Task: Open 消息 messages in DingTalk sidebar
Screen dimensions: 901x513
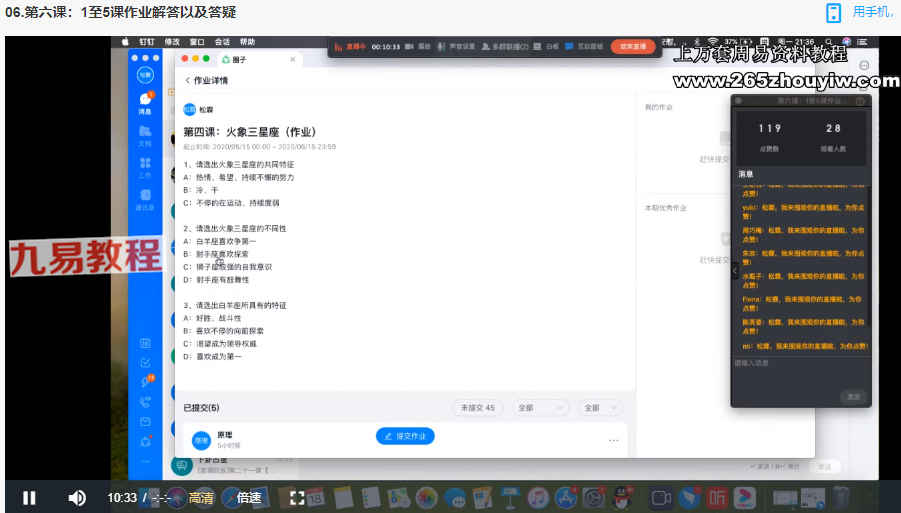Action: click(146, 103)
